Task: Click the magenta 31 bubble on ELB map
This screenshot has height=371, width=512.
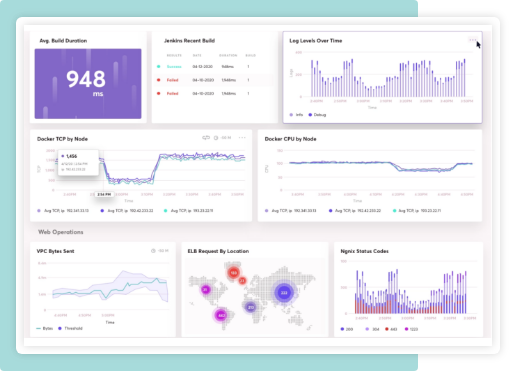Action: pyautogui.click(x=206, y=289)
